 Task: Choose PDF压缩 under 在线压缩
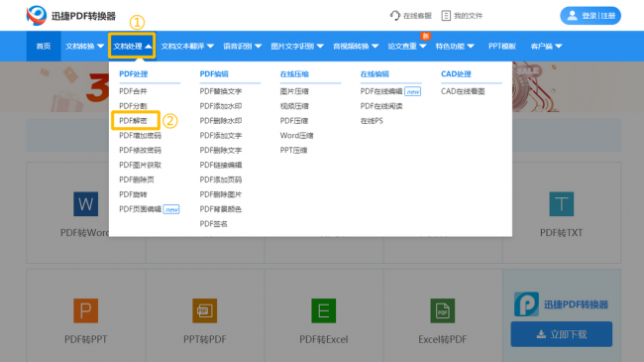click(294, 121)
